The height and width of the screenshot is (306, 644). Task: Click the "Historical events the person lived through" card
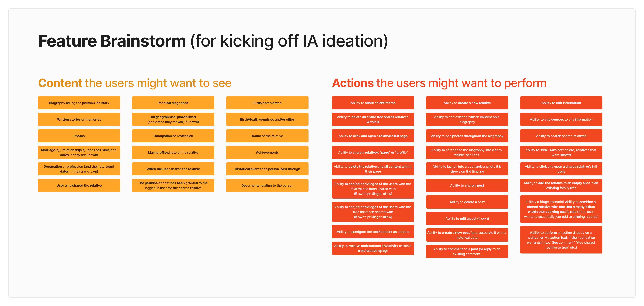267,169
